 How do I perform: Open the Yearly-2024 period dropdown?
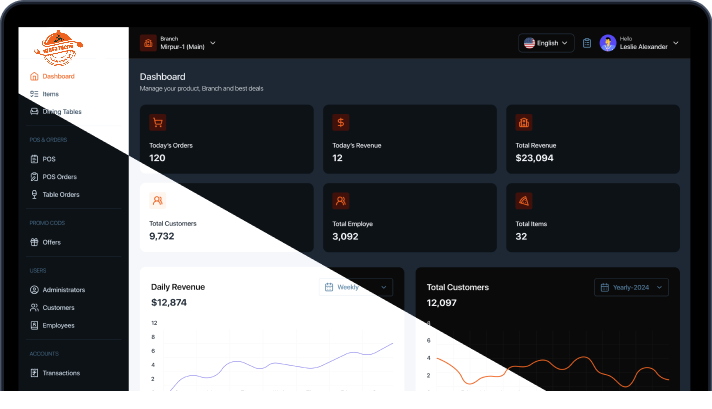pyautogui.click(x=631, y=287)
